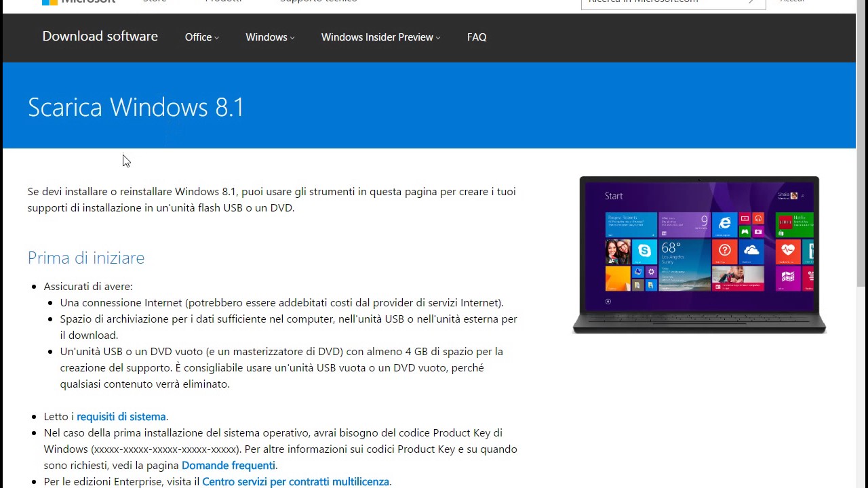This screenshot has height=488, width=868.
Task: Click the Prima di iniziare heading
Action: [86, 258]
